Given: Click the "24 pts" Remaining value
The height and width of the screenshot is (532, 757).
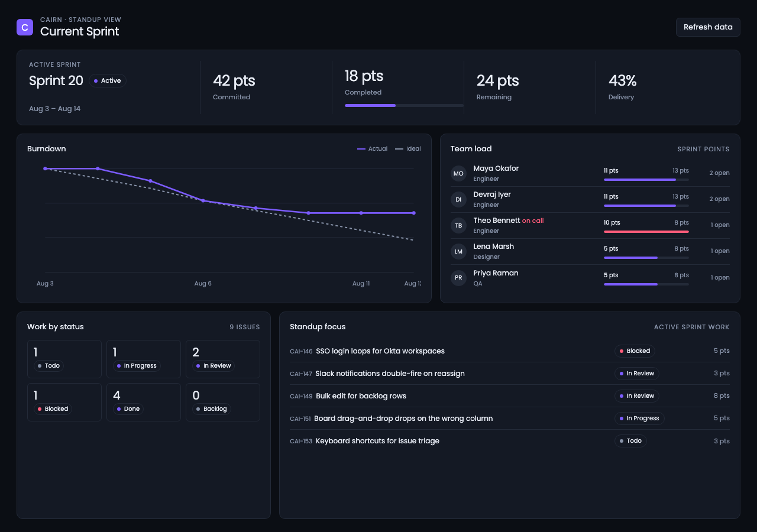Looking at the screenshot, I should pyautogui.click(x=498, y=80).
